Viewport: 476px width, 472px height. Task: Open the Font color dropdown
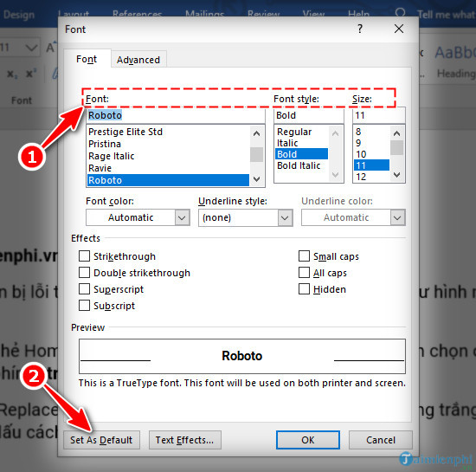pos(182,217)
